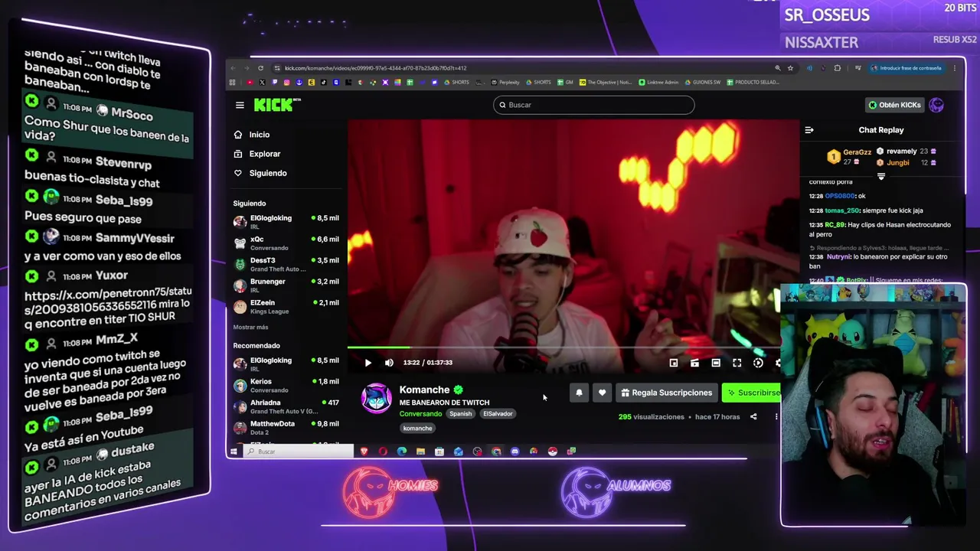Open the Kick hamburger menu
The height and width of the screenshot is (551, 980).
(x=240, y=106)
